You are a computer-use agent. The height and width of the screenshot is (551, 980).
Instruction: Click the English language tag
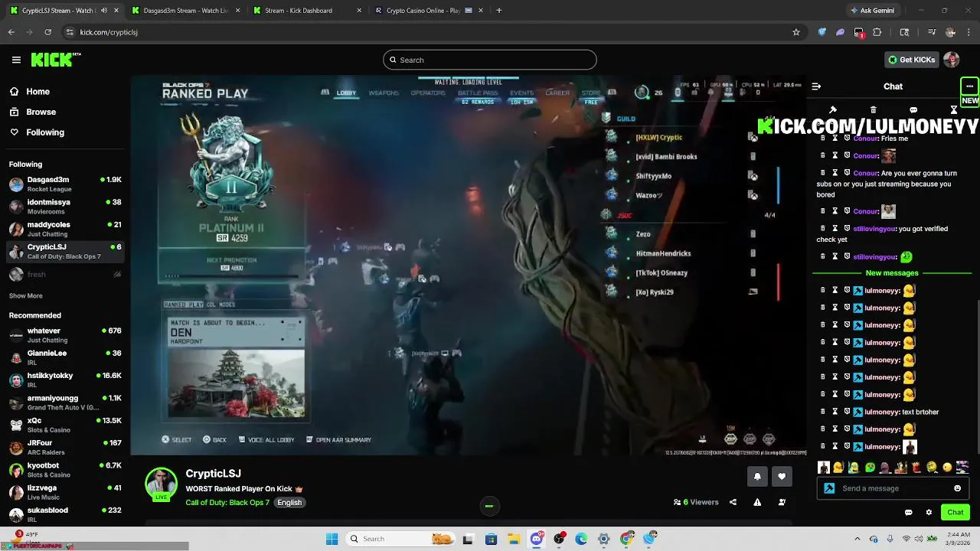[x=289, y=503]
